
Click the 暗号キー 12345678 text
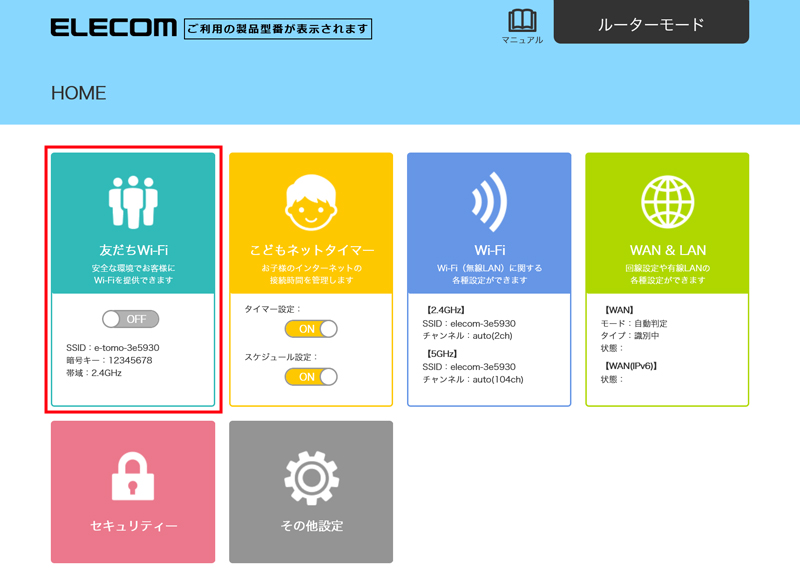[x=109, y=361]
